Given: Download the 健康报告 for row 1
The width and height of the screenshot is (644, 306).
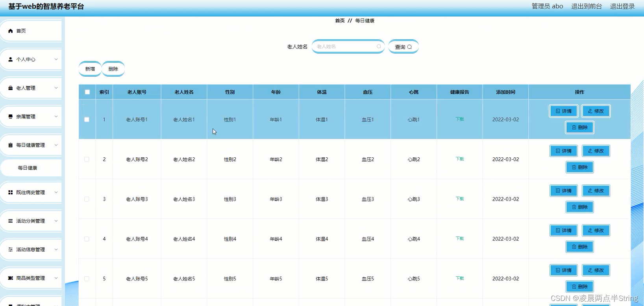Looking at the screenshot, I should click(460, 119).
